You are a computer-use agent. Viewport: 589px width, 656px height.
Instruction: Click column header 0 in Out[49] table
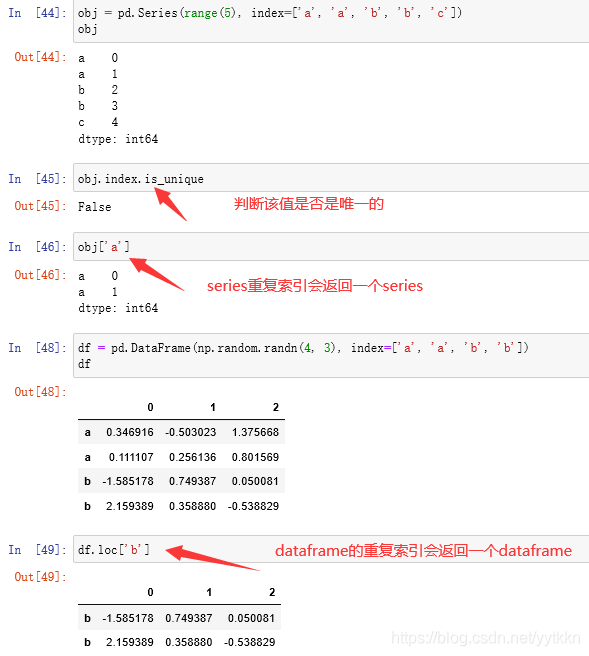[151, 592]
